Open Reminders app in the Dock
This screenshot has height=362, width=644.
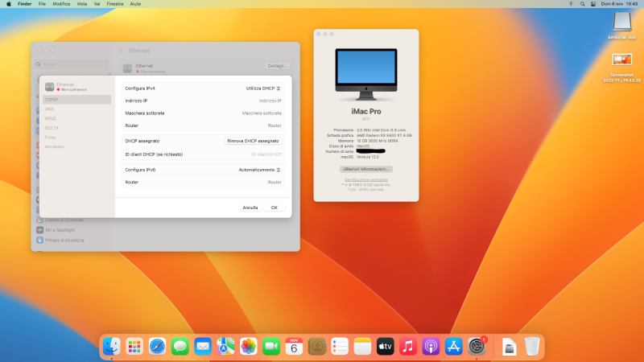340,347
